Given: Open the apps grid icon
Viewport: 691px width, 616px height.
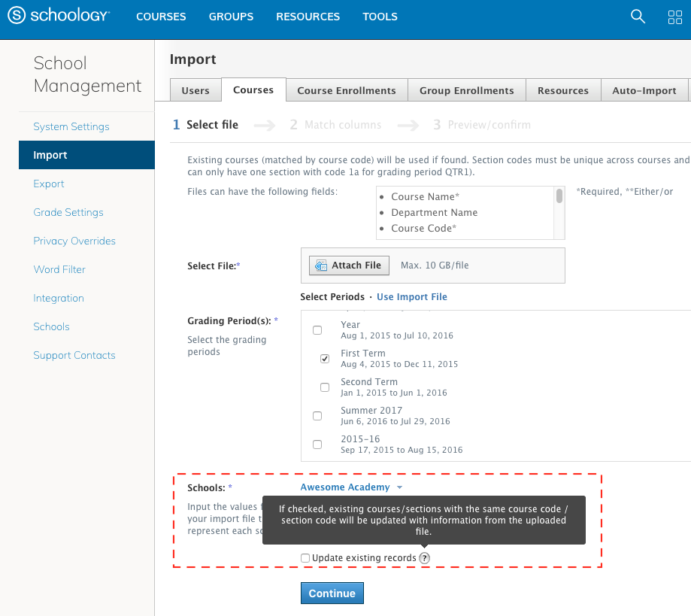Looking at the screenshot, I should click(x=674, y=17).
